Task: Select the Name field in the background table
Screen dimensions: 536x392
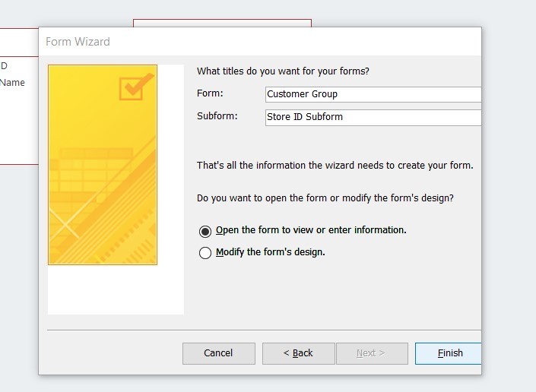Action: coord(13,83)
